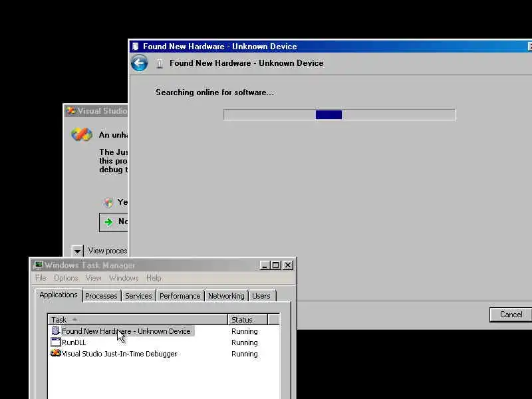The height and width of the screenshot is (399, 532).
Task: Click the Visual Studio dialog title icon
Action: pyautogui.click(x=71, y=110)
